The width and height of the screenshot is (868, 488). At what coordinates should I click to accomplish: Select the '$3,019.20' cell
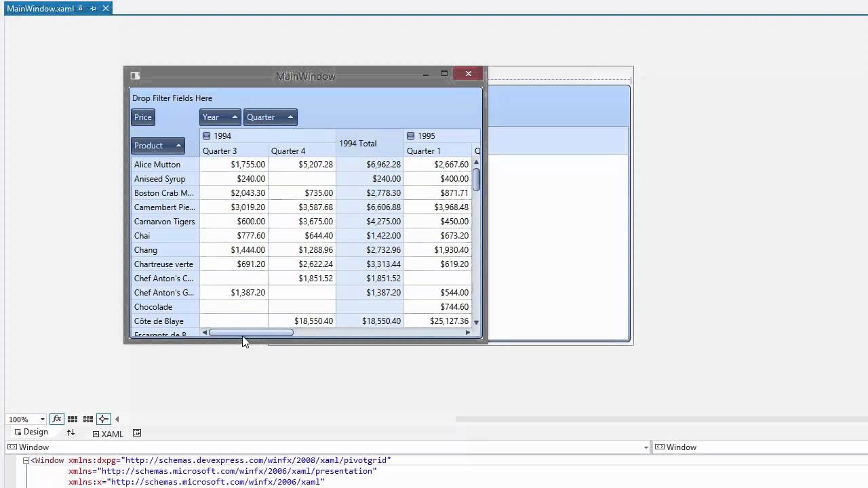coord(234,207)
